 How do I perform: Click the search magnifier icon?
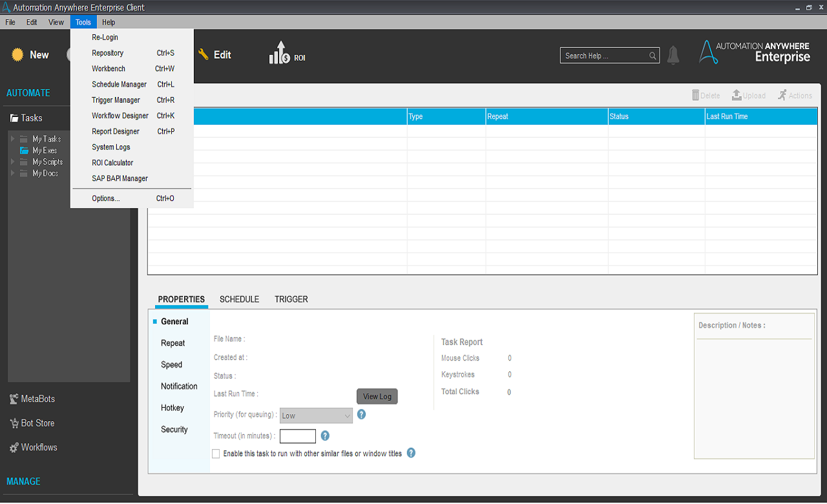click(x=653, y=56)
